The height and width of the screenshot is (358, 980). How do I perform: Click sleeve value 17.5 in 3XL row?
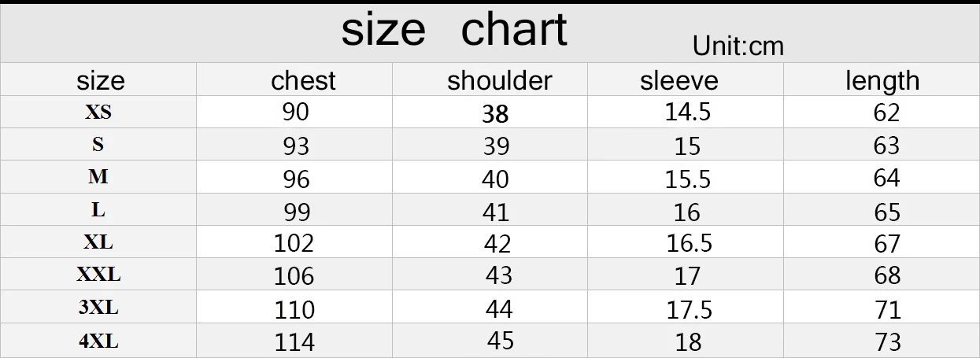click(x=689, y=309)
